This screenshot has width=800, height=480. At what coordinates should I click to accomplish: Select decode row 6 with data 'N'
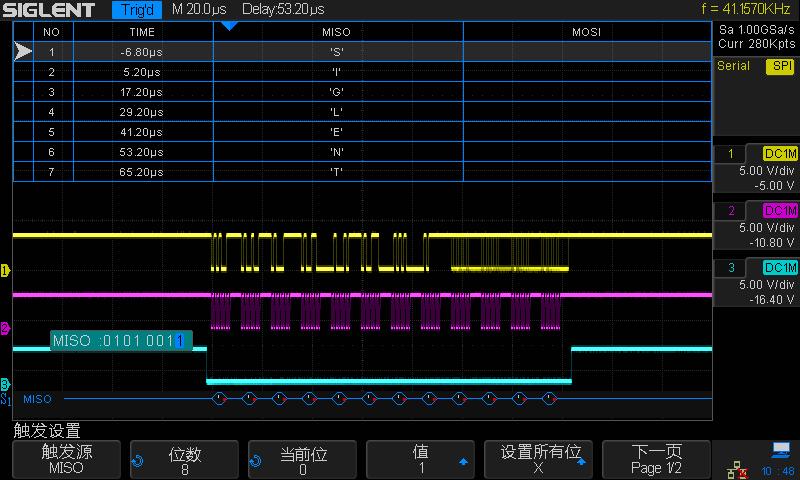coord(336,151)
